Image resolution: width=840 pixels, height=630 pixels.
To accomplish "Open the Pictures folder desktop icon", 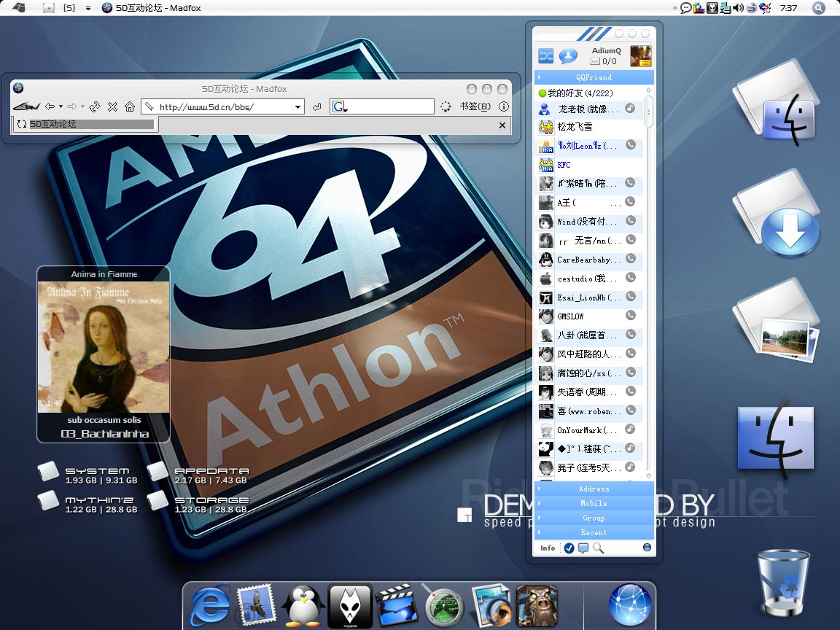I will tap(776, 322).
